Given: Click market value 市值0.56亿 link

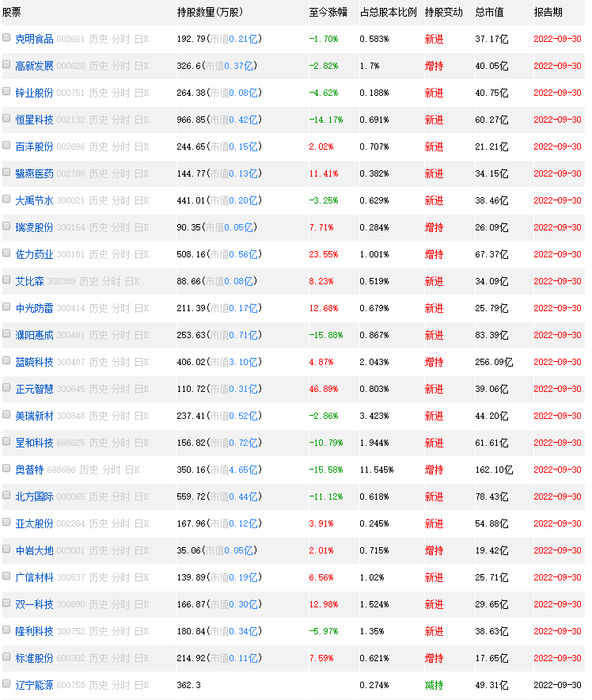Looking at the screenshot, I should (x=233, y=254).
